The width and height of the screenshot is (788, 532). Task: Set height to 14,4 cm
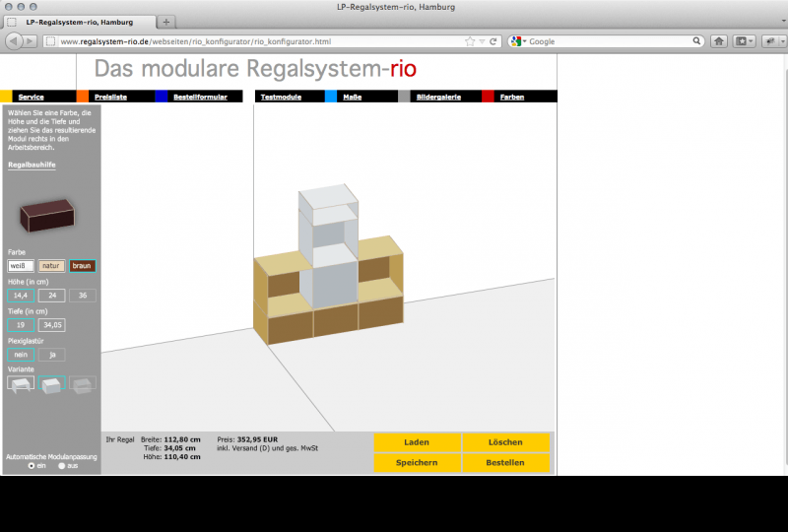click(21, 296)
